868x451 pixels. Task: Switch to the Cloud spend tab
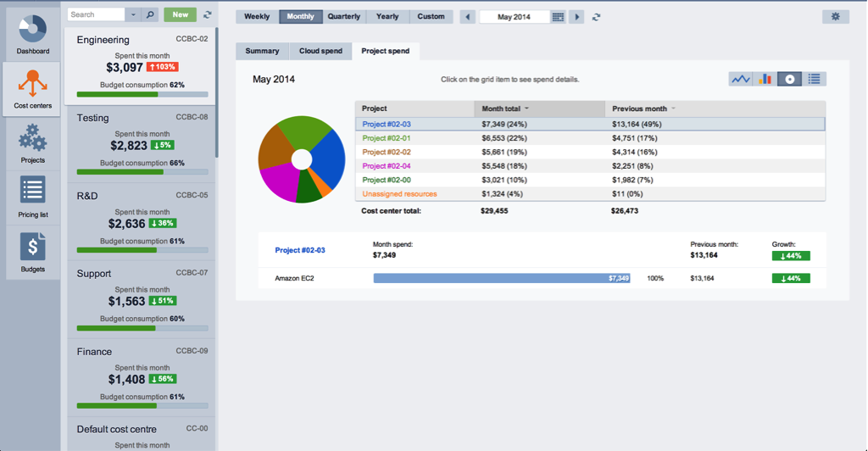click(320, 51)
